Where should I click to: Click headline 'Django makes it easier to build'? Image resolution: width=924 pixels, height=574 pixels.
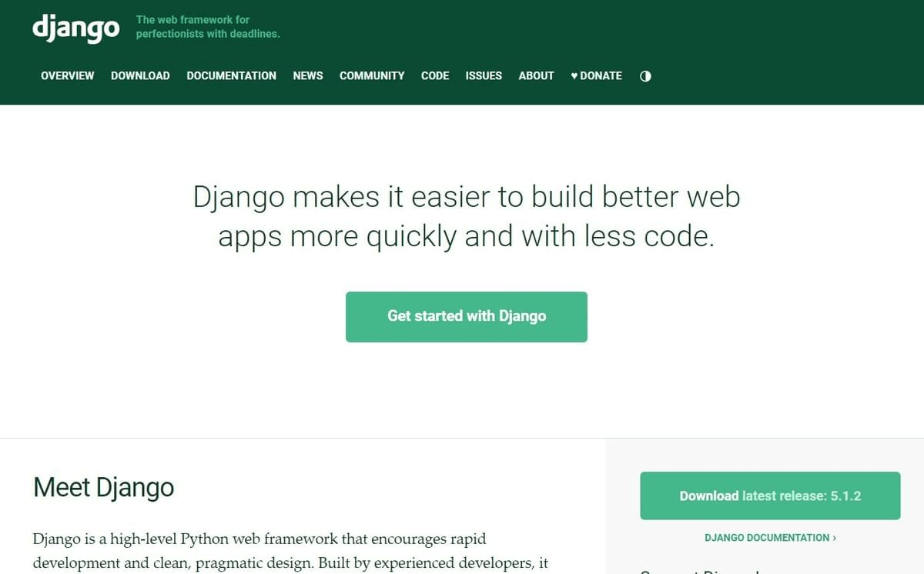pos(467,216)
